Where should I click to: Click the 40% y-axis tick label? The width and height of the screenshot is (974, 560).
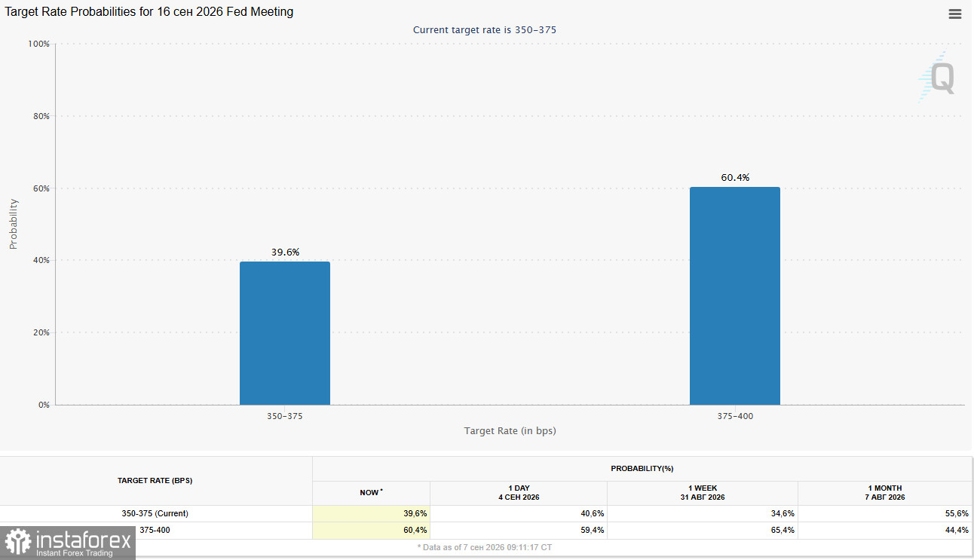point(41,261)
